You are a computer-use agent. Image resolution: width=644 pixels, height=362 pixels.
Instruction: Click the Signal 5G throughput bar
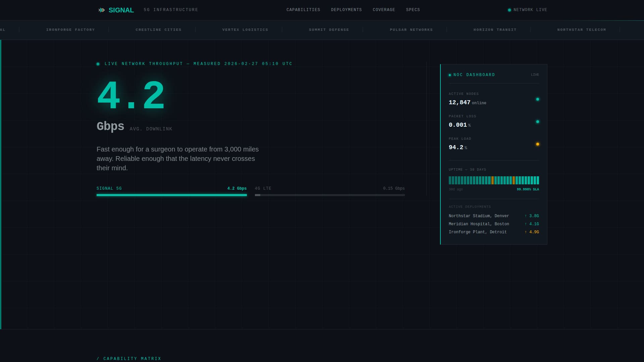(x=171, y=195)
